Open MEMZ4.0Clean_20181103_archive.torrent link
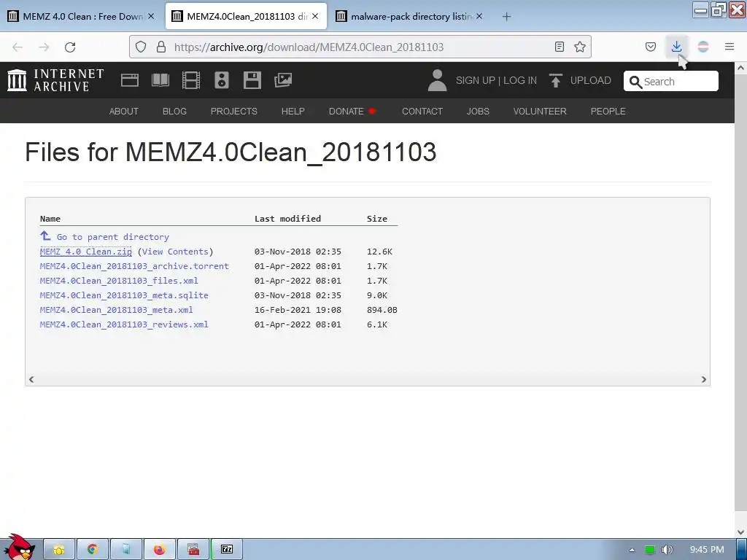 (x=134, y=266)
